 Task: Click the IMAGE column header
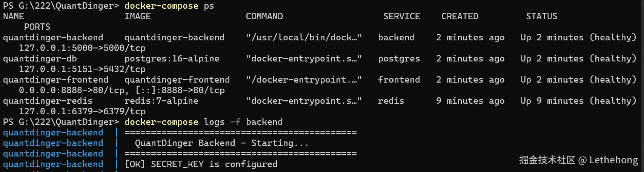[x=137, y=16]
